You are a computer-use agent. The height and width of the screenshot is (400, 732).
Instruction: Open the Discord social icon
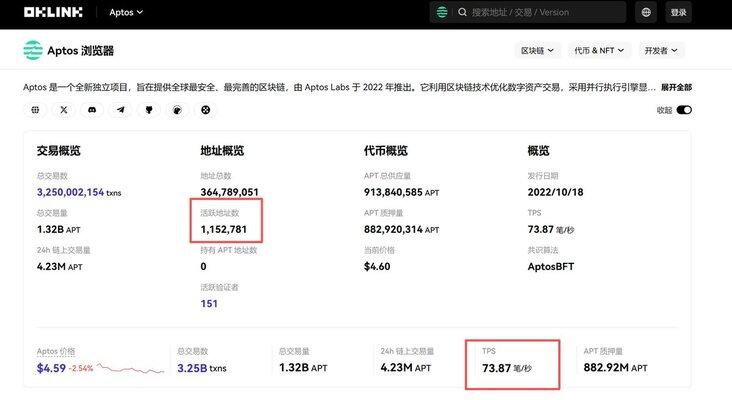(92, 110)
